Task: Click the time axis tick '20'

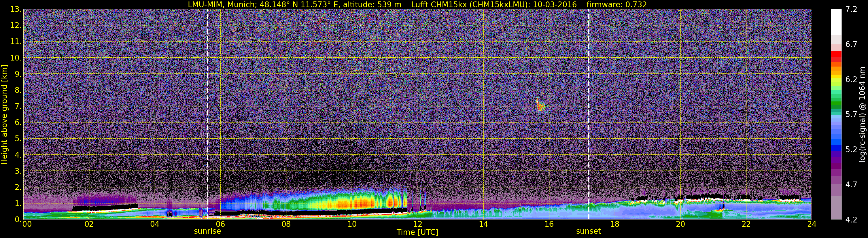Action: tap(680, 224)
